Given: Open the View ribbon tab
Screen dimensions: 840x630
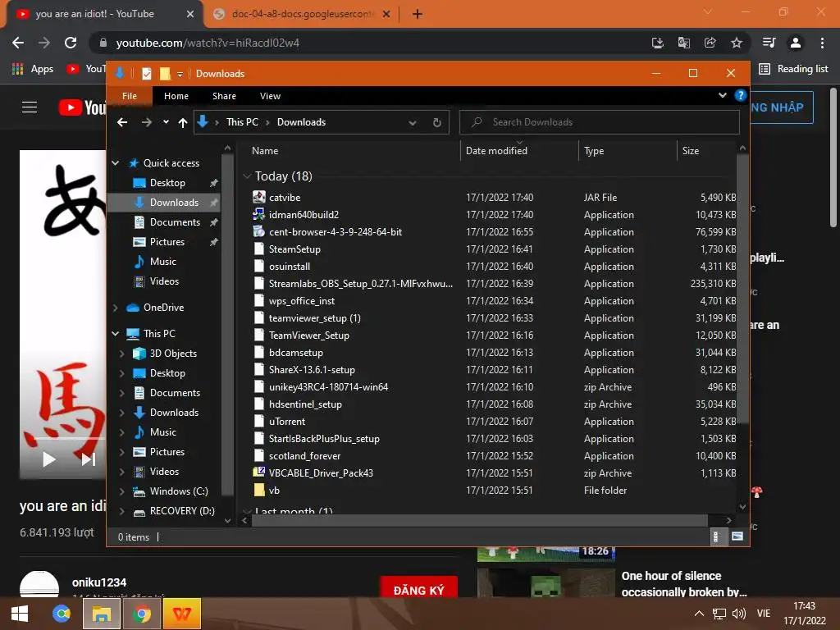Looking at the screenshot, I should (x=270, y=96).
